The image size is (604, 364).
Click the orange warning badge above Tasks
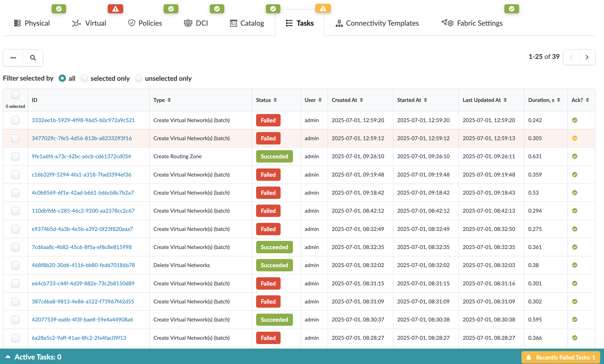click(323, 9)
